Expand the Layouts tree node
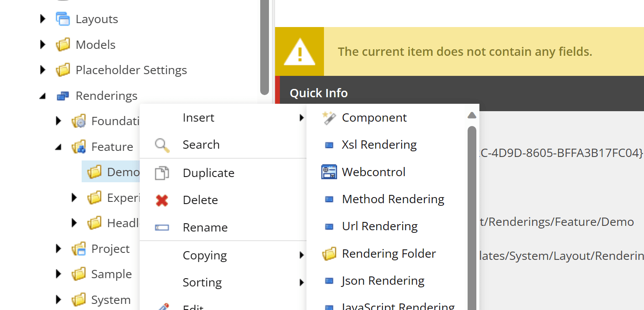 [x=43, y=19]
